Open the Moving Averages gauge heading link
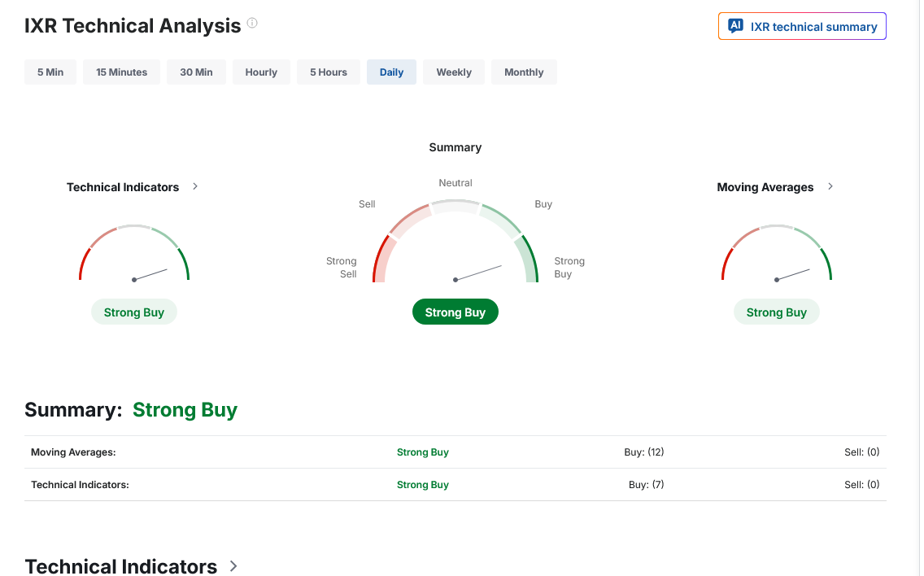 coord(765,187)
